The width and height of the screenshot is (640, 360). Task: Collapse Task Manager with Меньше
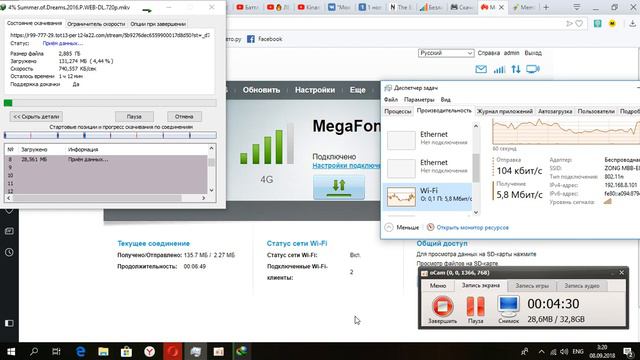(x=402, y=227)
